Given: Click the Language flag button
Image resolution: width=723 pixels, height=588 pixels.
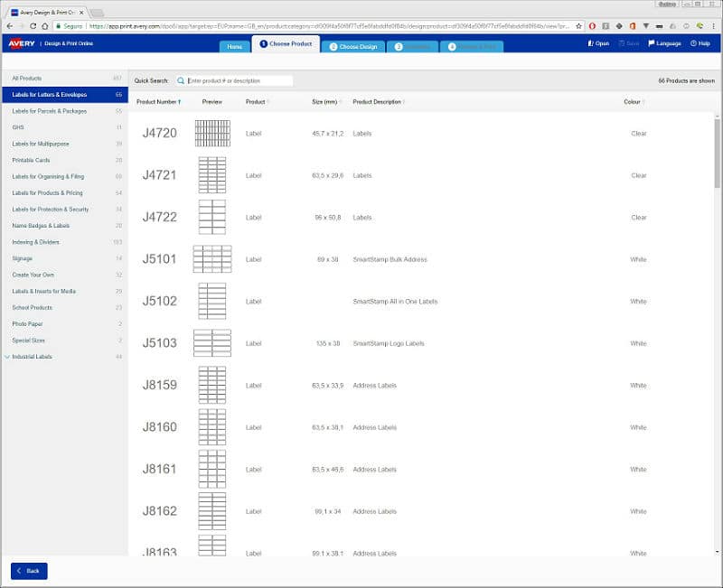Looking at the screenshot, I should [664, 43].
